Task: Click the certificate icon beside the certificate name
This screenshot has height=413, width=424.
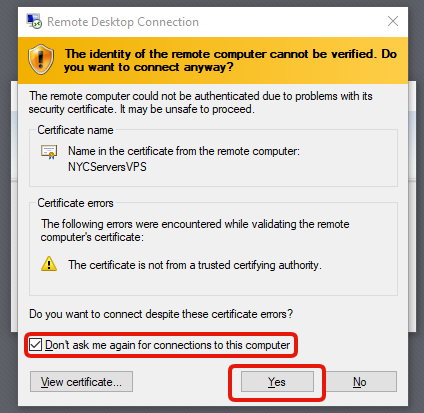Action: 49,152
